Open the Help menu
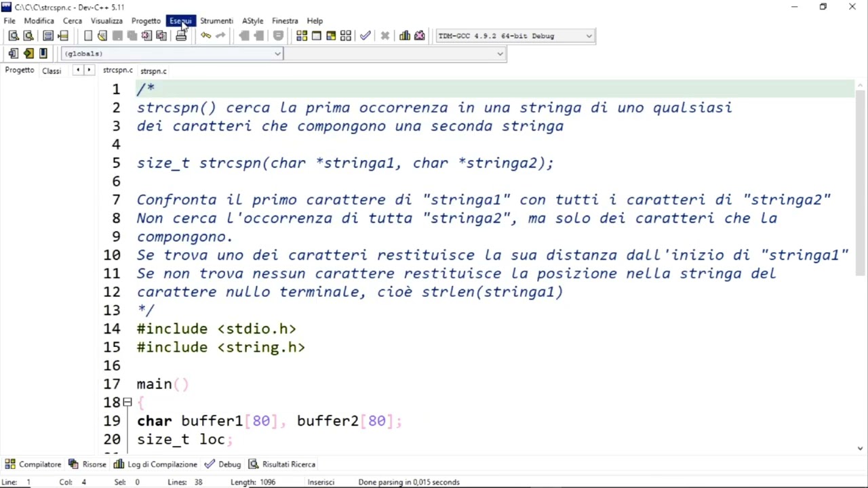The image size is (868, 488). 315,21
